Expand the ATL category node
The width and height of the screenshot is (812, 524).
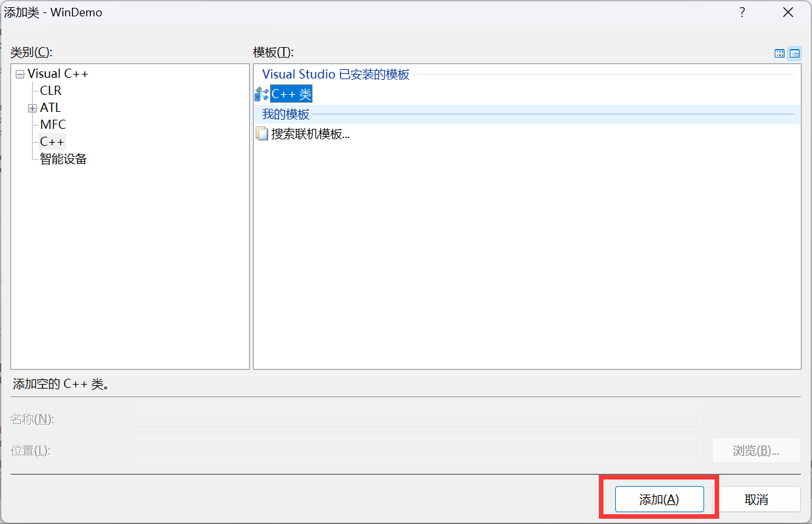pyautogui.click(x=32, y=107)
